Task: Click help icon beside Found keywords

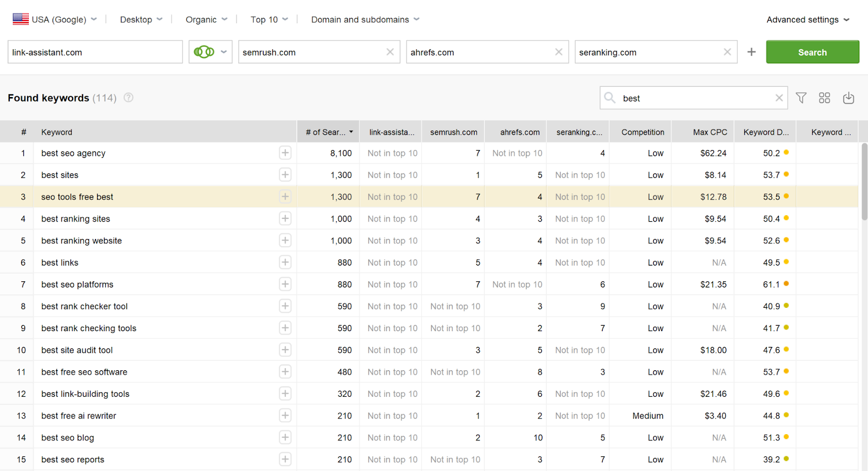Action: pos(129,98)
